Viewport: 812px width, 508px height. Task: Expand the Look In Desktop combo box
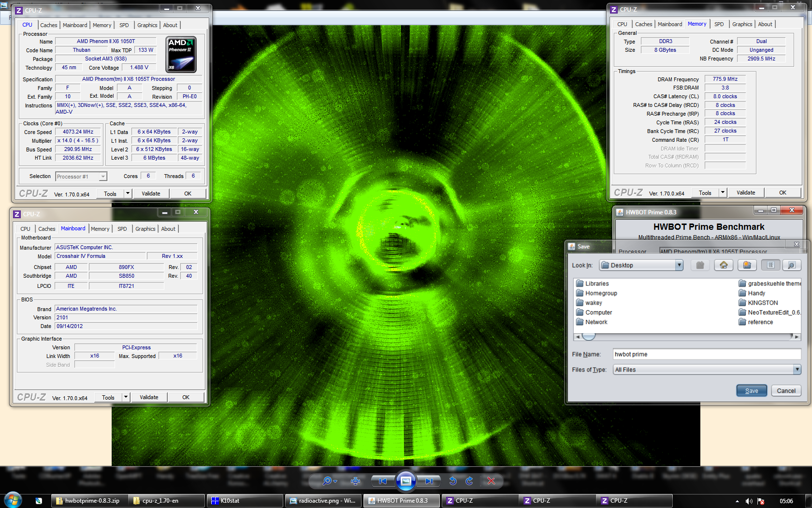coord(679,265)
